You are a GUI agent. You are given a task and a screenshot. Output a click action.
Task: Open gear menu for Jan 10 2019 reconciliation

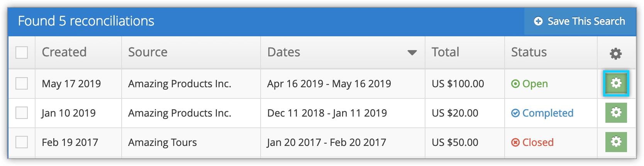[x=616, y=113]
